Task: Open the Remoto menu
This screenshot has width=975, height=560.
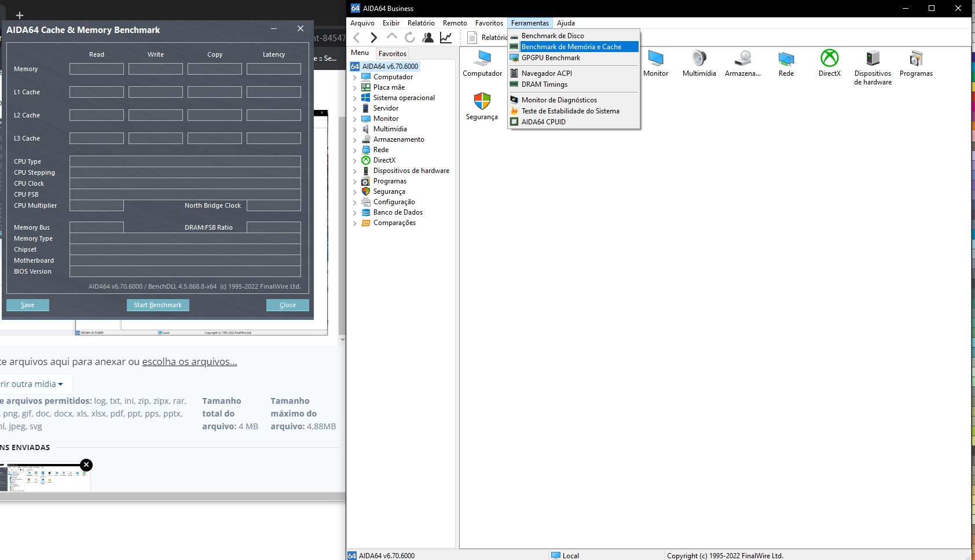Action: pyautogui.click(x=455, y=23)
